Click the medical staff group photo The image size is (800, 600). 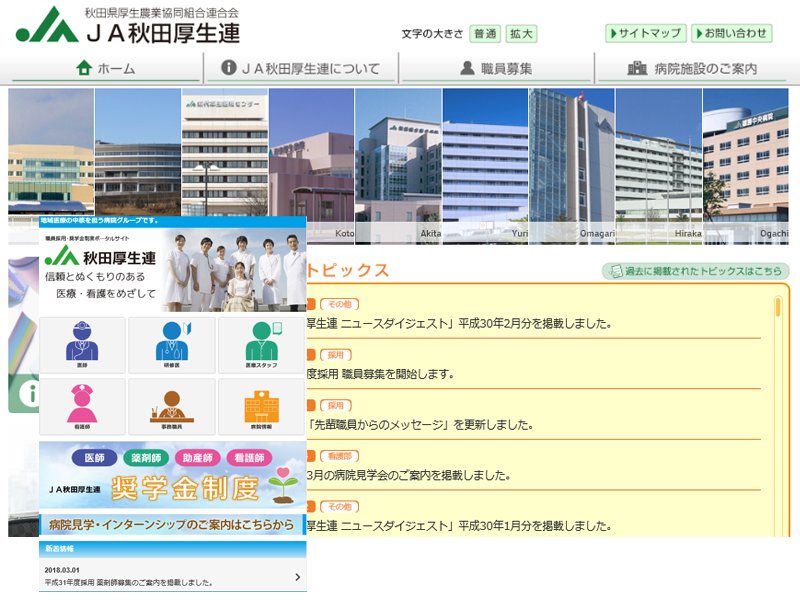(235, 270)
